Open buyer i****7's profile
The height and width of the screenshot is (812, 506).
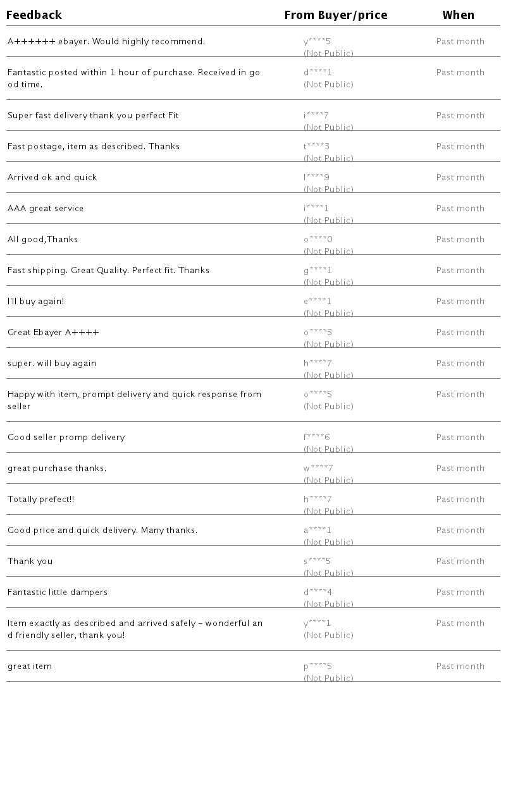pos(316,116)
